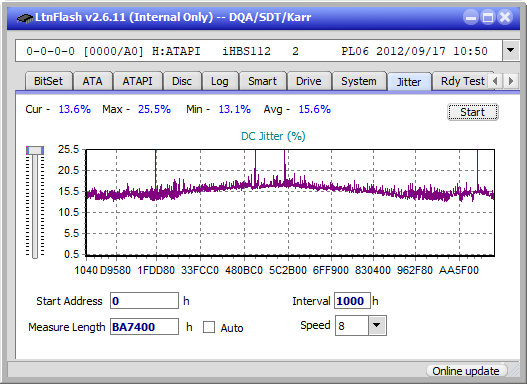Switch to the BitSet tab
Viewport: 527px width, 384px height.
48,81
